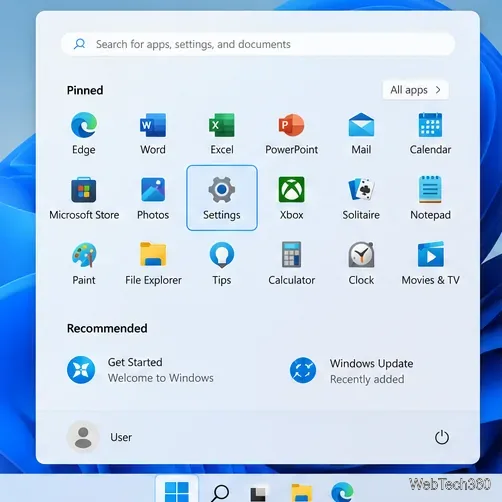Open the Windows Update recommended item

pos(352,371)
